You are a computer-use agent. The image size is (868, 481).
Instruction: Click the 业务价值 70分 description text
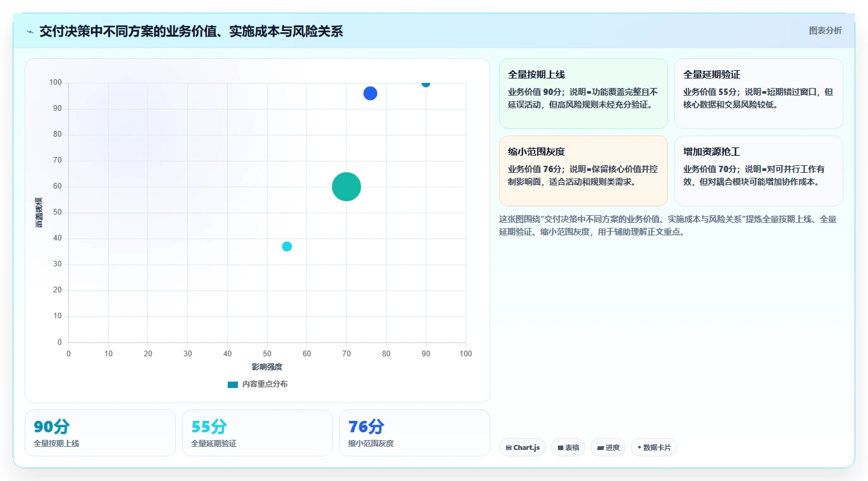click(754, 175)
